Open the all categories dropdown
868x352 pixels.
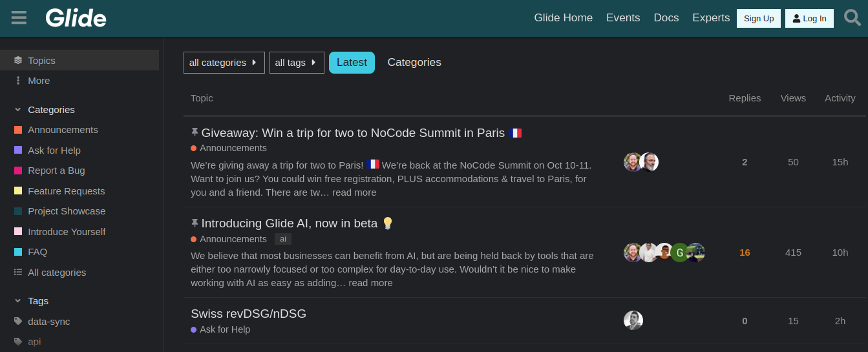pos(224,63)
